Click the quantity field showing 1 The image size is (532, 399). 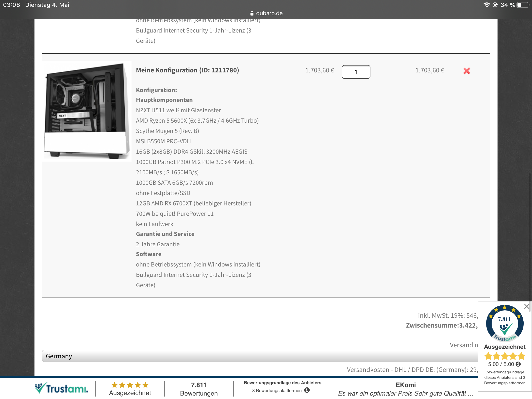(356, 72)
